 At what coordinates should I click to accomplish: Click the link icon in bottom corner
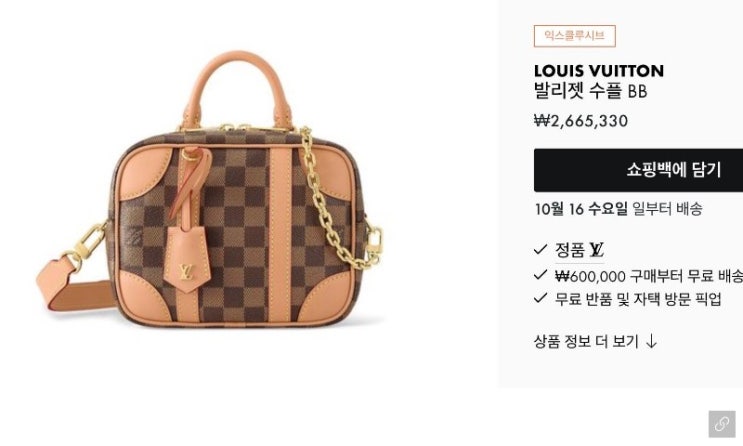tap(722, 424)
